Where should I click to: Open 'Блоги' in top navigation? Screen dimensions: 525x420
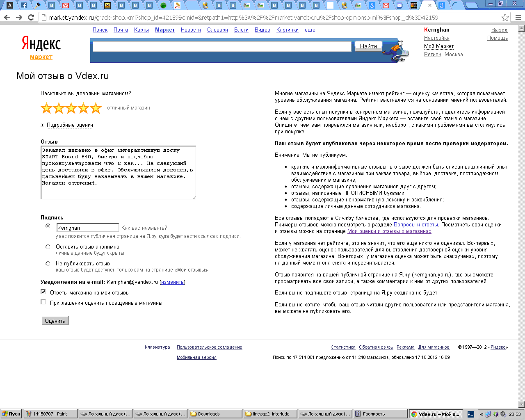(x=241, y=30)
